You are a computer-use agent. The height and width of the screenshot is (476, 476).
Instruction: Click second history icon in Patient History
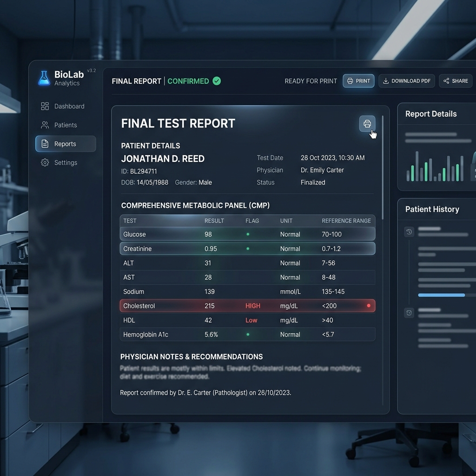[409, 313]
